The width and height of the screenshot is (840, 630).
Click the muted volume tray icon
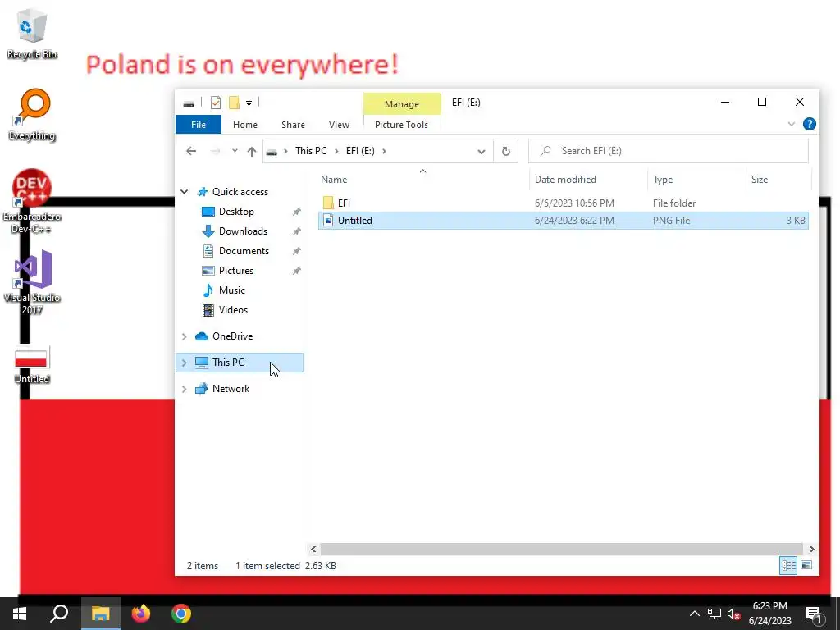733,614
